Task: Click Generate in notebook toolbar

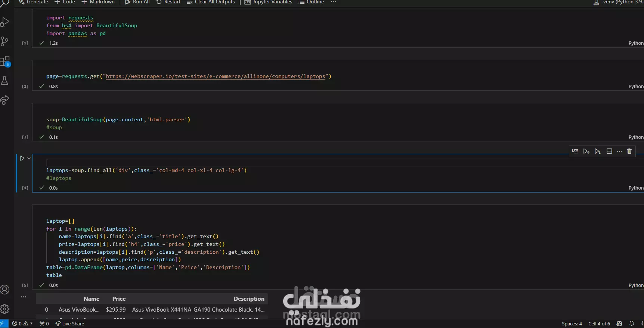Action: pyautogui.click(x=33, y=2)
